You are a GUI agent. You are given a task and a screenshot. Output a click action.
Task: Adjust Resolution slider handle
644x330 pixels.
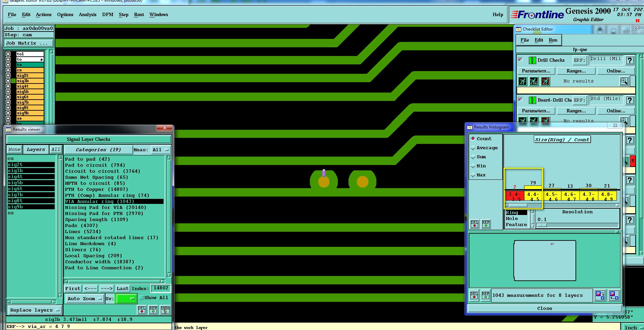click(542, 225)
